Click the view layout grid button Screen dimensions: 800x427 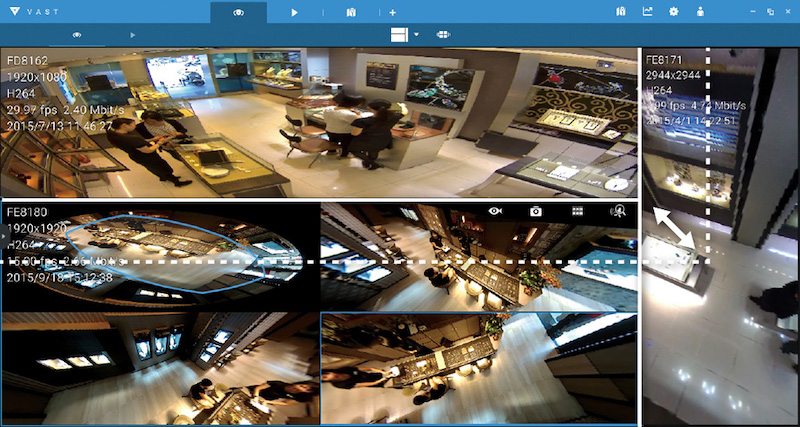pyautogui.click(x=399, y=34)
